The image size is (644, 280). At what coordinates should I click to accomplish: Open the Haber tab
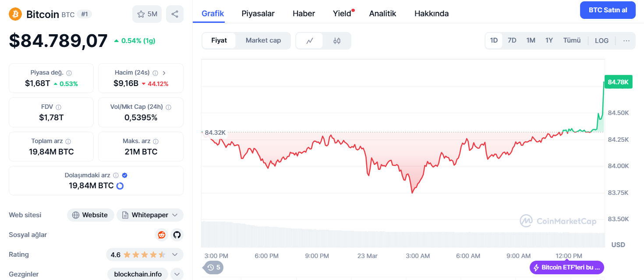coord(304,14)
